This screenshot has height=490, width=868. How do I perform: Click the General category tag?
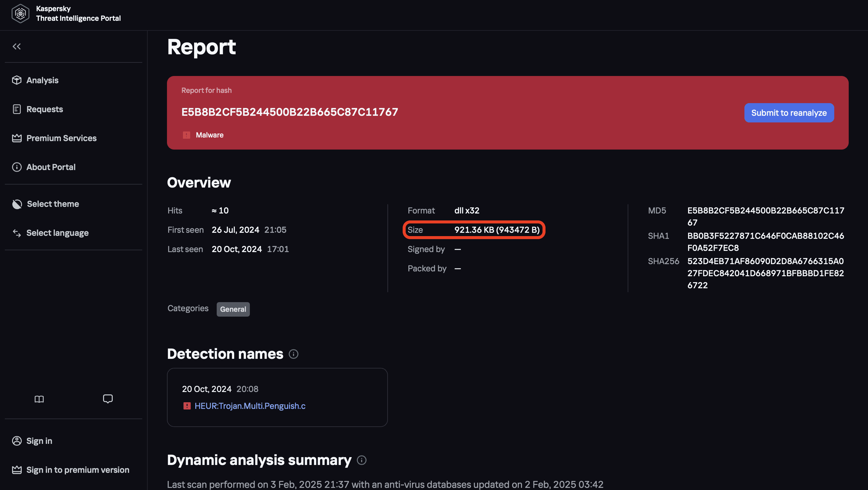pyautogui.click(x=233, y=309)
